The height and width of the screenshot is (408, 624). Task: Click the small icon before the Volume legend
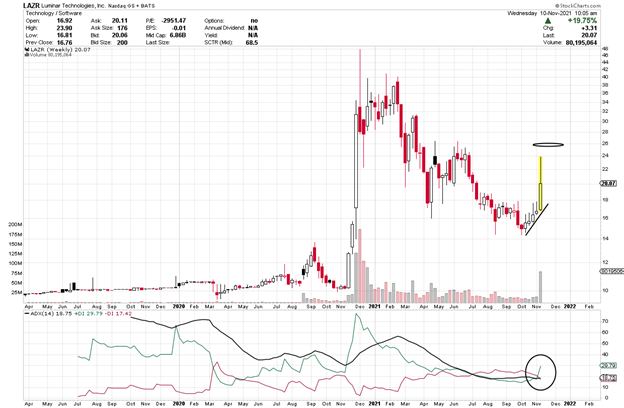27,55
